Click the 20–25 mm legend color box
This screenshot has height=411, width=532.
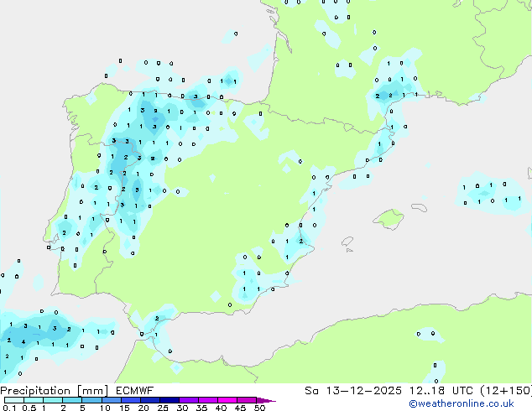[149, 400]
